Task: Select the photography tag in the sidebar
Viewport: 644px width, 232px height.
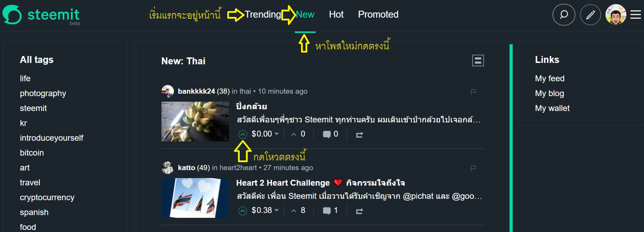Action: (x=43, y=93)
